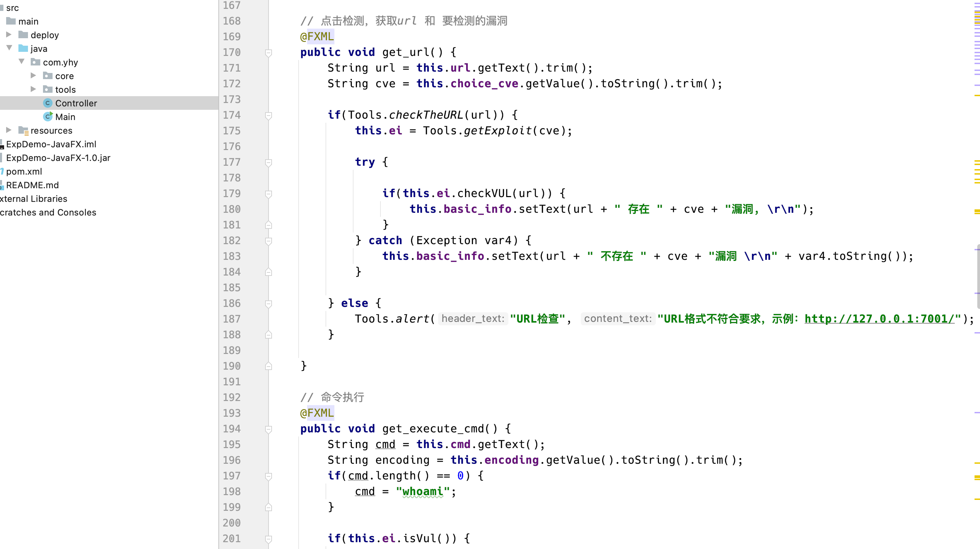Fold isVul if block at line 201

[x=269, y=539]
